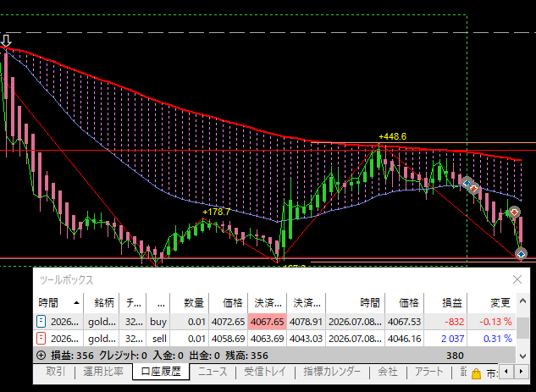
Task: Open the 運用比率 tab
Action: point(103,372)
